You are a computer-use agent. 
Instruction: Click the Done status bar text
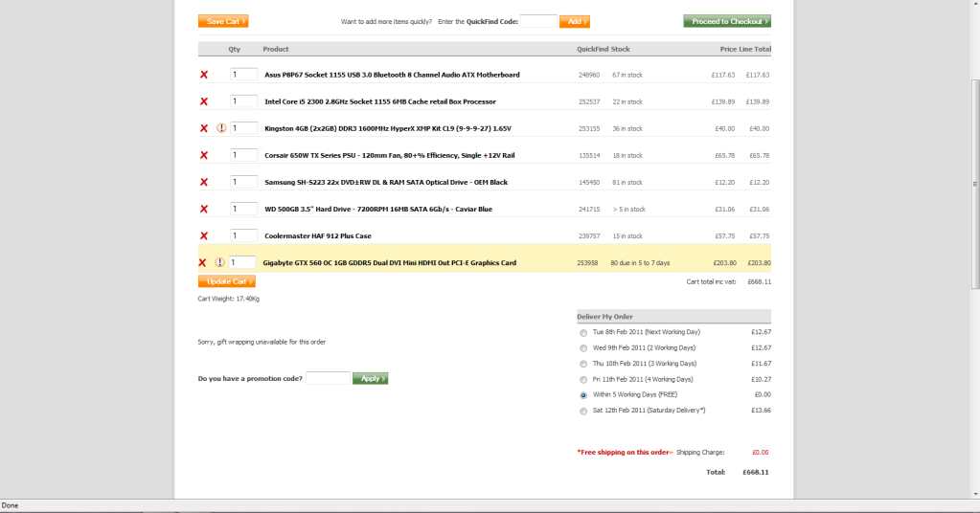pyautogui.click(x=10, y=505)
